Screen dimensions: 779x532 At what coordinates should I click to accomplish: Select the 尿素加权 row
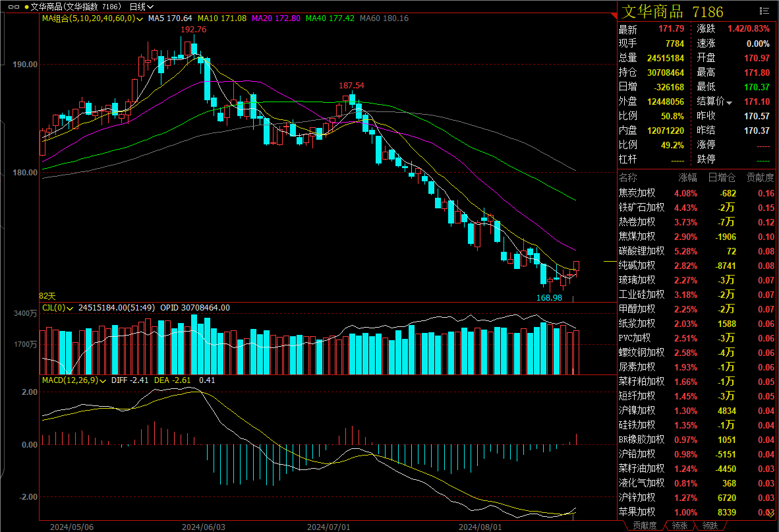click(x=697, y=367)
